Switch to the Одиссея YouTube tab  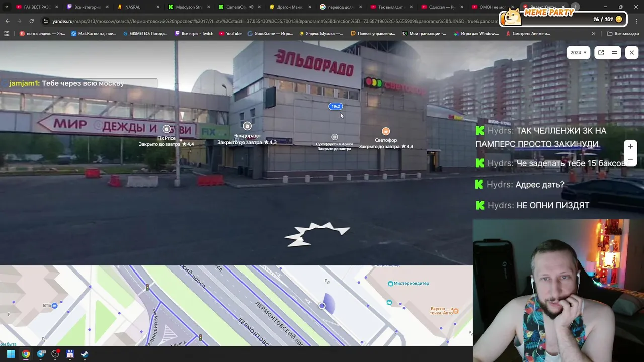(442, 7)
